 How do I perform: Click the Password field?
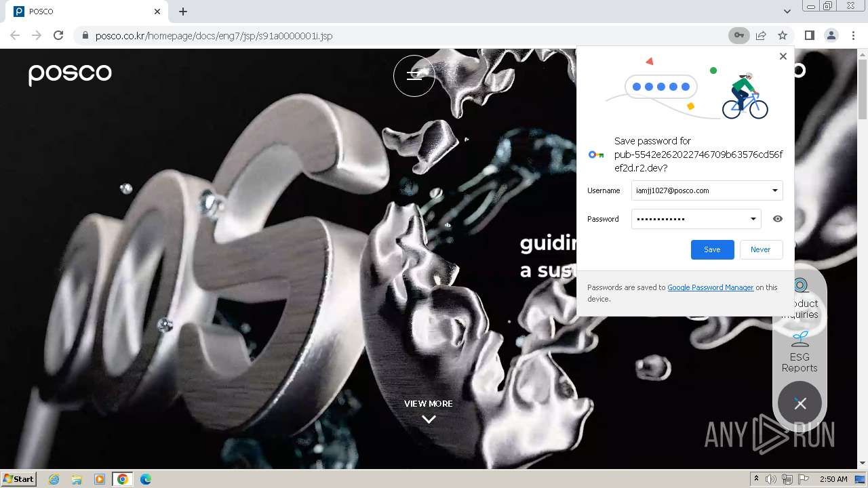click(x=696, y=219)
